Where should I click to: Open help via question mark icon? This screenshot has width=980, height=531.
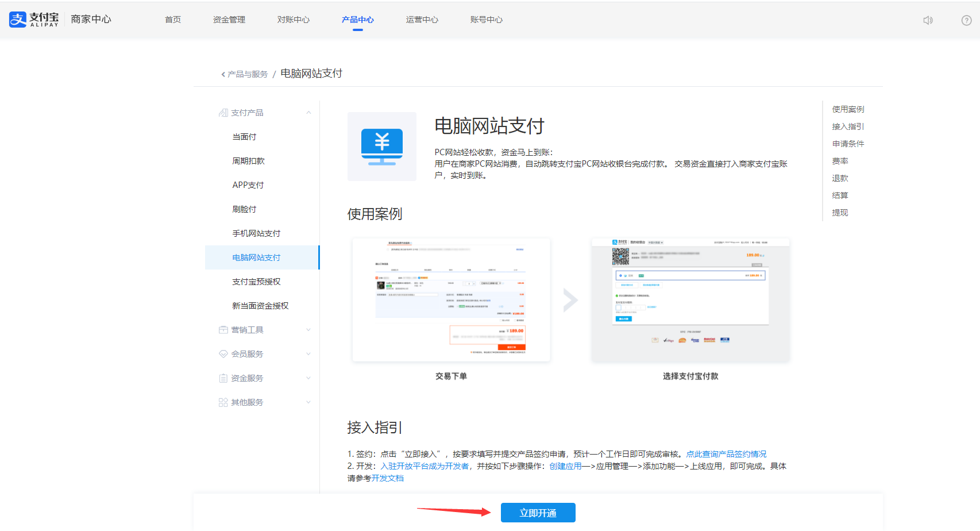click(967, 20)
